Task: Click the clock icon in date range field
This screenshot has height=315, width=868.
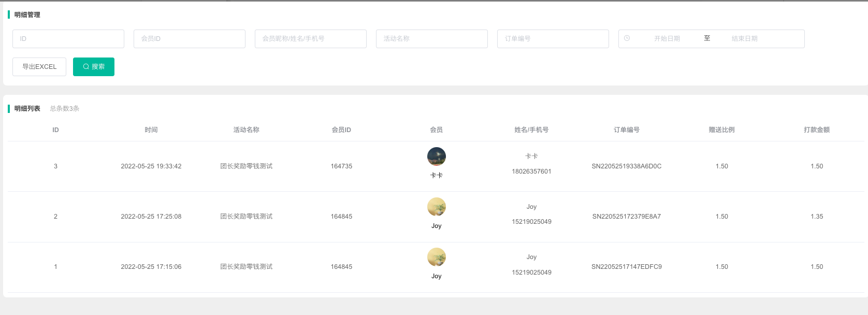Action: click(627, 38)
